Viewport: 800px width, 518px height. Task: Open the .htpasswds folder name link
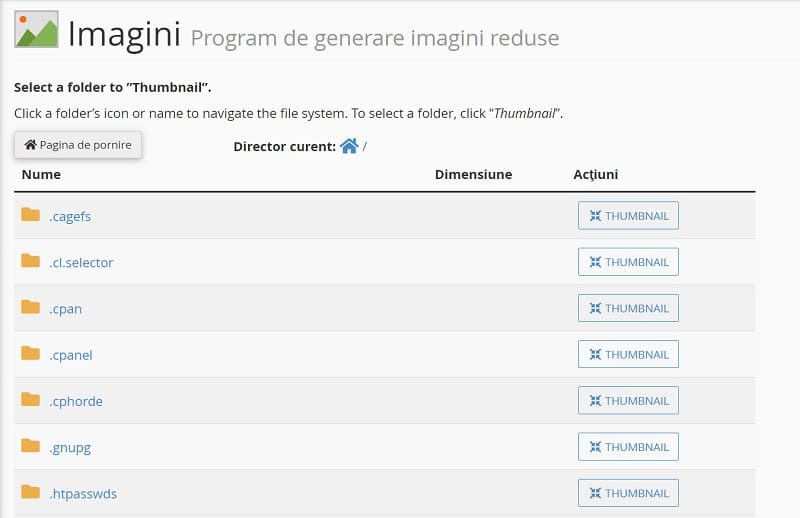click(x=83, y=494)
